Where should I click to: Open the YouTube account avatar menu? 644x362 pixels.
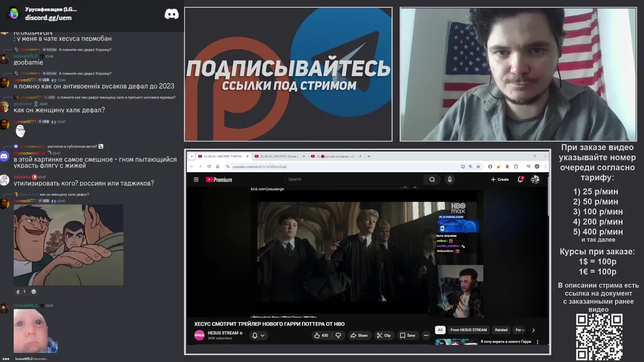[x=535, y=179]
